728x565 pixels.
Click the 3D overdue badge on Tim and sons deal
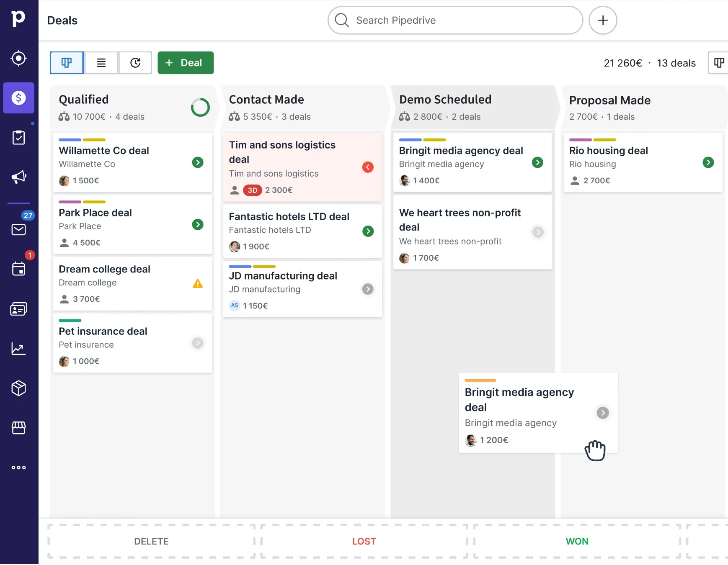point(252,190)
